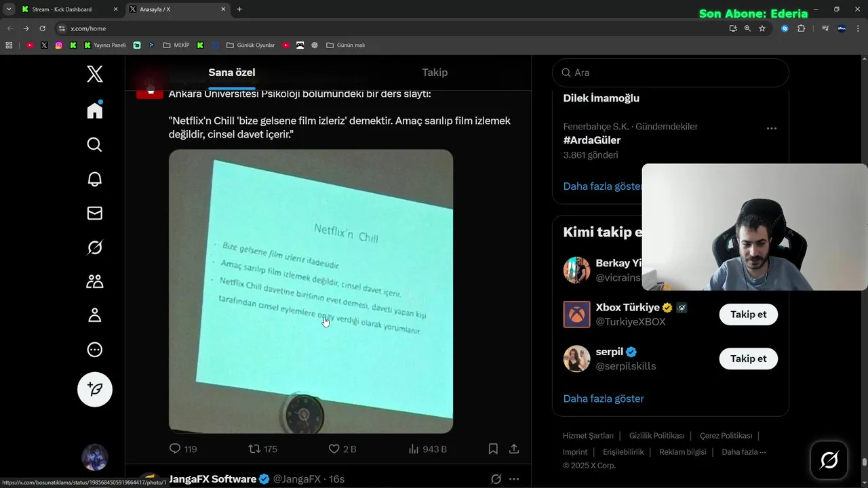Open JangaFX Software profile name

pos(212,479)
